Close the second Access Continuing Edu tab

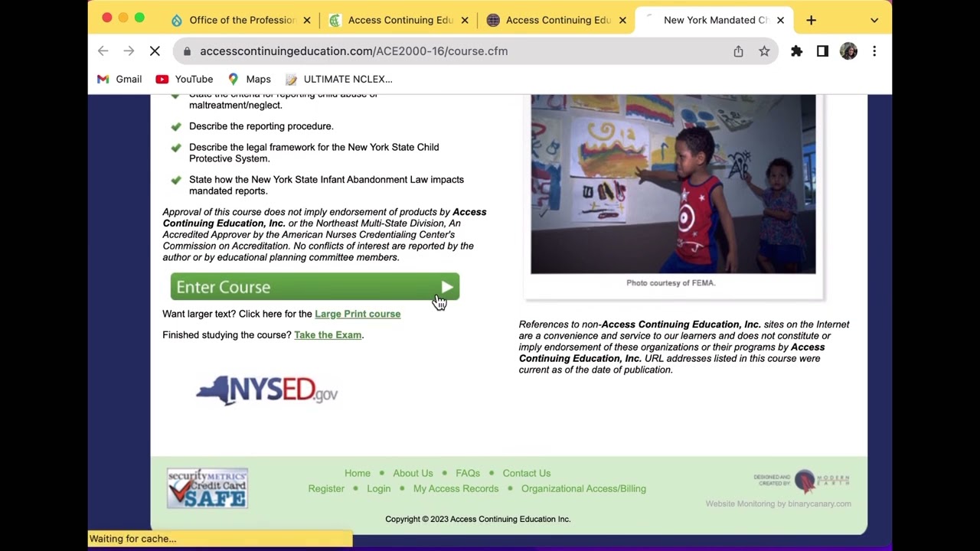[465, 20]
